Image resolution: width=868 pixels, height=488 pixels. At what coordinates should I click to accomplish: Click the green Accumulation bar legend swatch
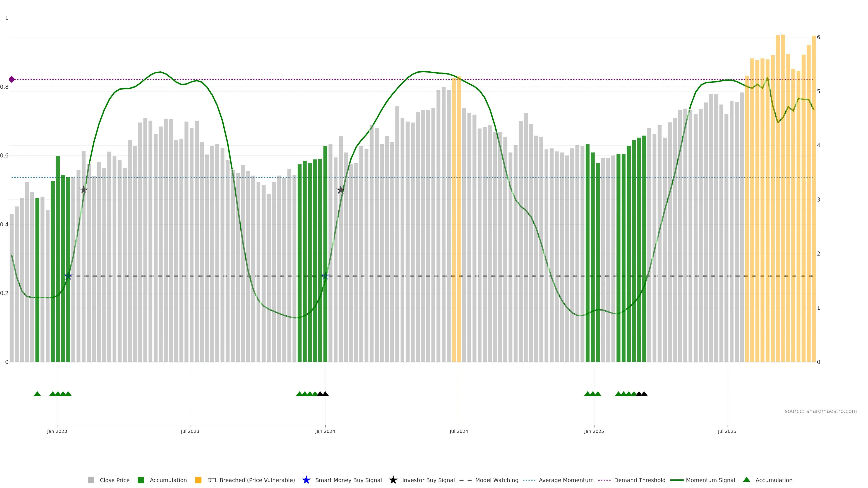pyautogui.click(x=141, y=480)
